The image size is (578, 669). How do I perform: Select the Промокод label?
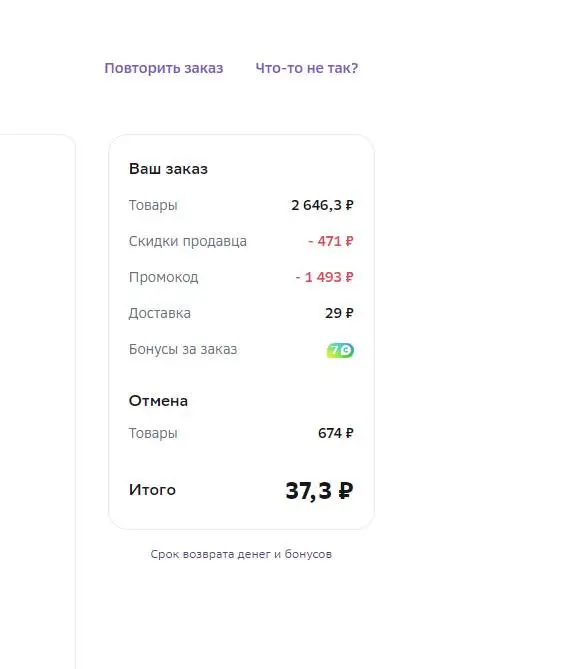click(x=163, y=277)
